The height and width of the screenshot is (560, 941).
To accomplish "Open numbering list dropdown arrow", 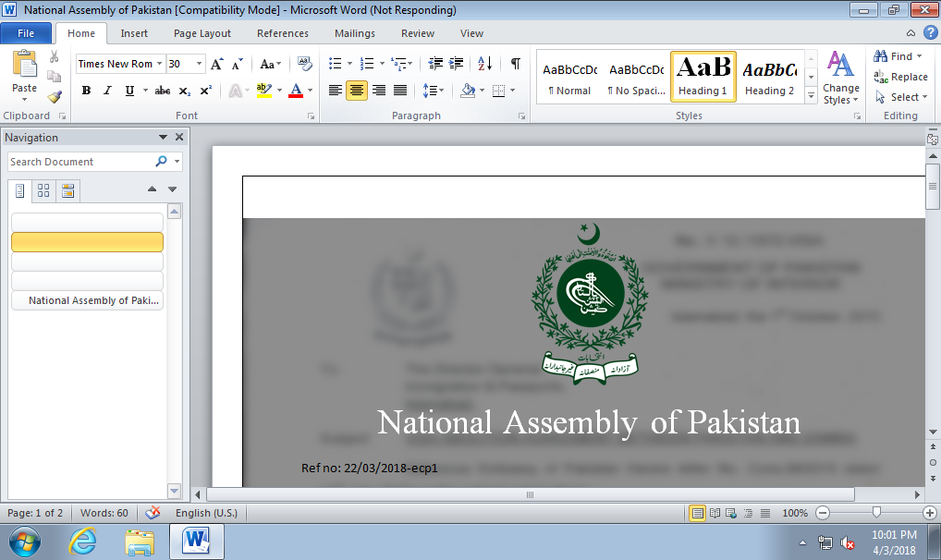I will (x=382, y=64).
